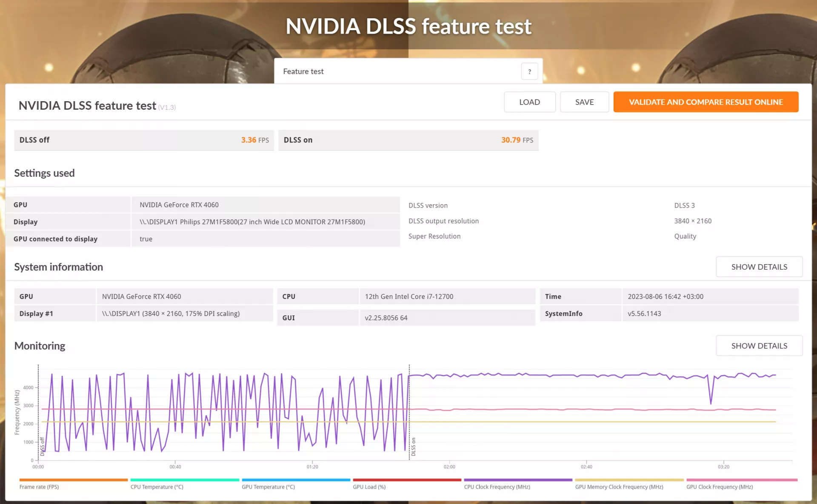
Task: Click the DLSS off FPS result tile
Action: [x=144, y=140]
